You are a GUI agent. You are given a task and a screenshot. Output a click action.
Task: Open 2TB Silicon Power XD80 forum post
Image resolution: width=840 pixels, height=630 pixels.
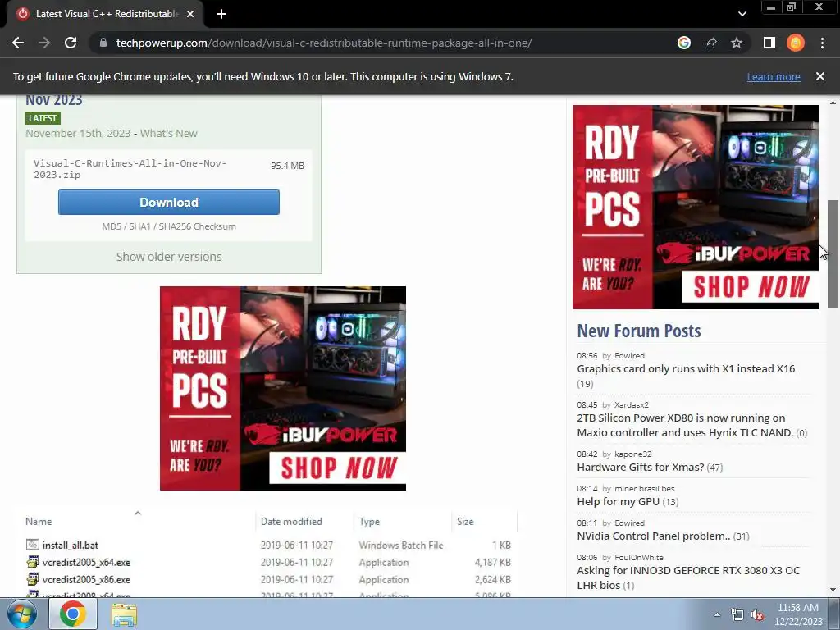[685, 425]
